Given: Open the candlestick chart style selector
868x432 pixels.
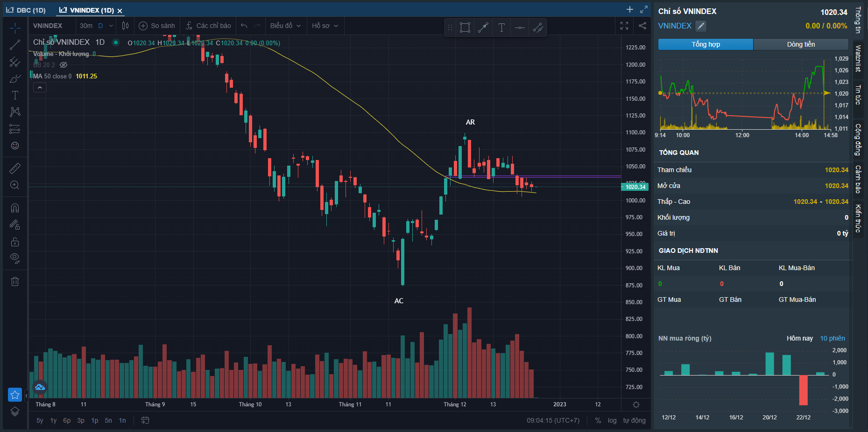Looking at the screenshot, I should [125, 26].
